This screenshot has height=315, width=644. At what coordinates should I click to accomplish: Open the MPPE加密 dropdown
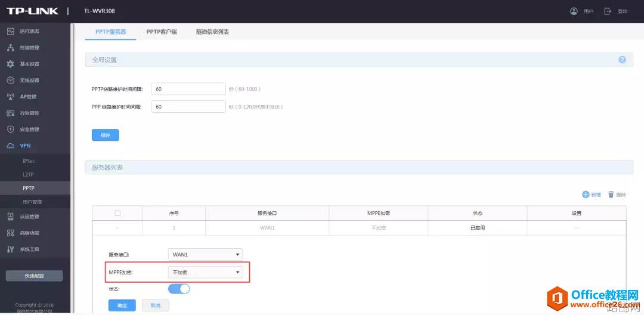pos(205,272)
